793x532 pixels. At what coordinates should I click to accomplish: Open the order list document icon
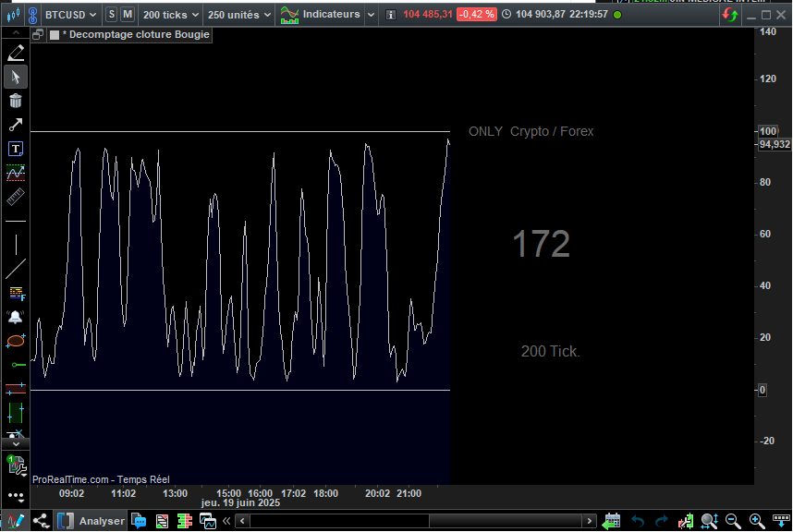162,521
